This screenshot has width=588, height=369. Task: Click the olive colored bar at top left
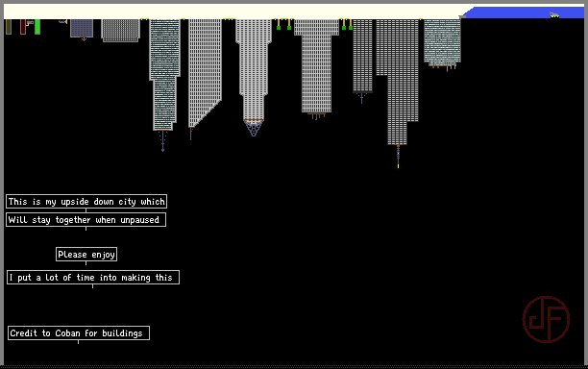pyautogui.click(x=9, y=27)
